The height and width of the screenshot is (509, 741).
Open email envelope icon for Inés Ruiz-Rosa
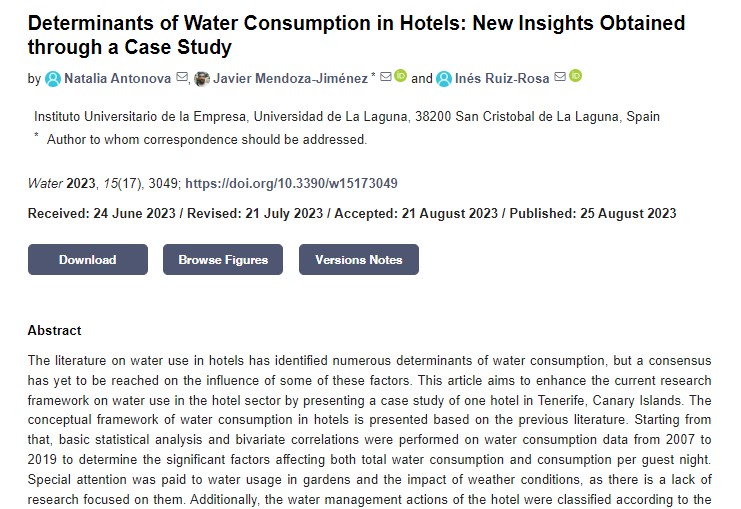(560, 76)
